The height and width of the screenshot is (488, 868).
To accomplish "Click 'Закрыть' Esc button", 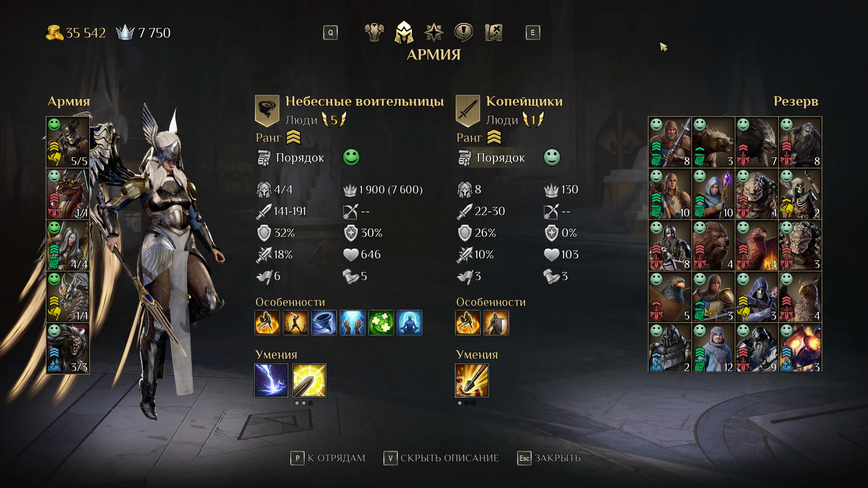I will [x=549, y=458].
